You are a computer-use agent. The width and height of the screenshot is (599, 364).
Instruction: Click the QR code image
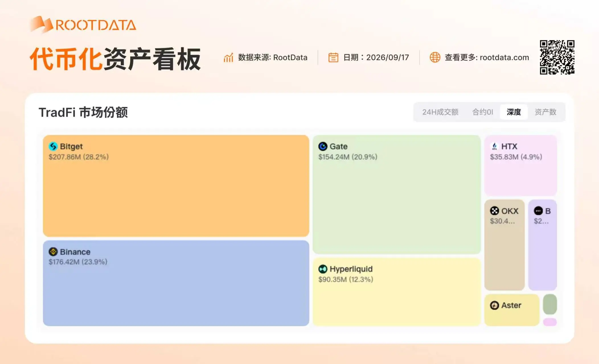pos(557,57)
